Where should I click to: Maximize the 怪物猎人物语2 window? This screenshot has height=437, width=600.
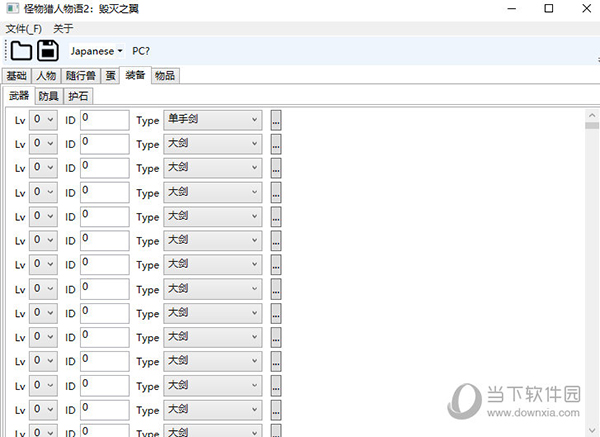549,8
